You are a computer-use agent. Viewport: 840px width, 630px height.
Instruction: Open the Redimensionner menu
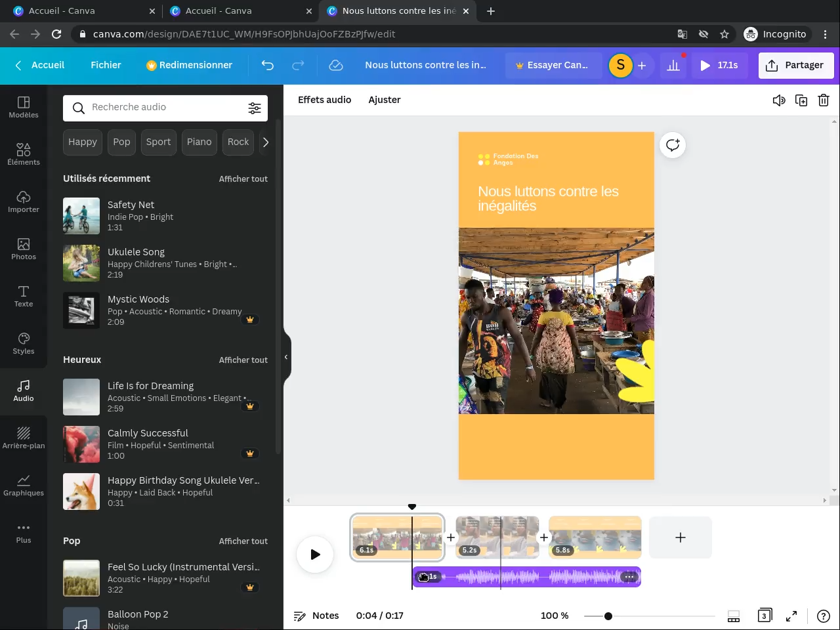click(x=189, y=65)
